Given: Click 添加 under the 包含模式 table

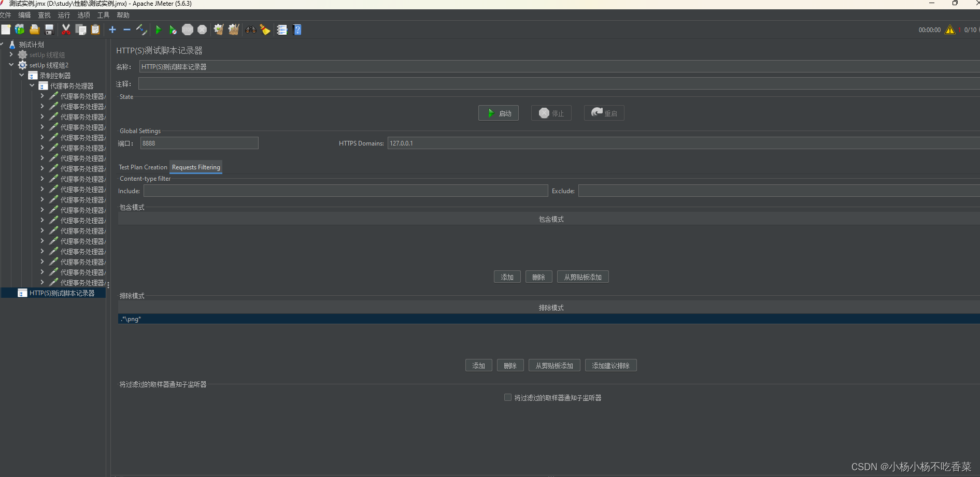Looking at the screenshot, I should [x=507, y=277].
